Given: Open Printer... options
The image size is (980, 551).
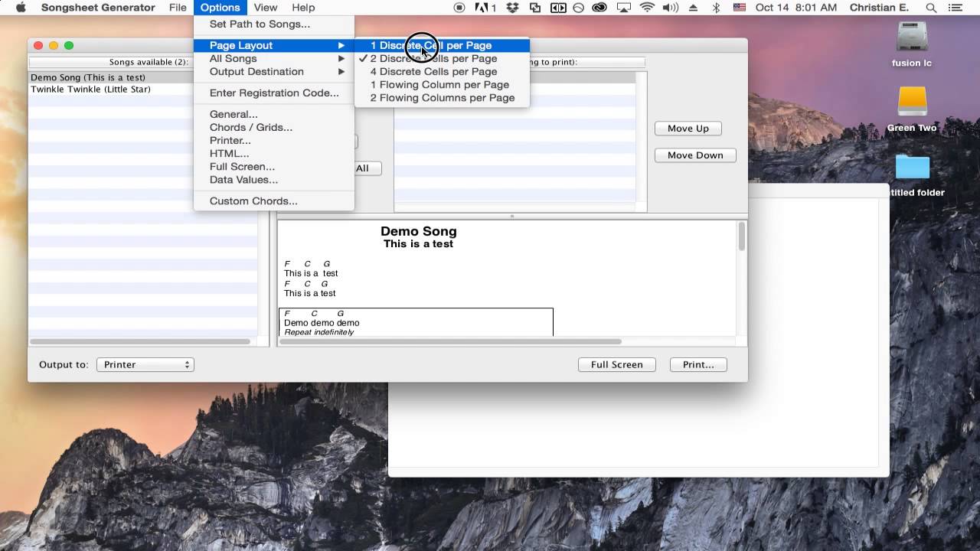Looking at the screenshot, I should pos(274,141).
